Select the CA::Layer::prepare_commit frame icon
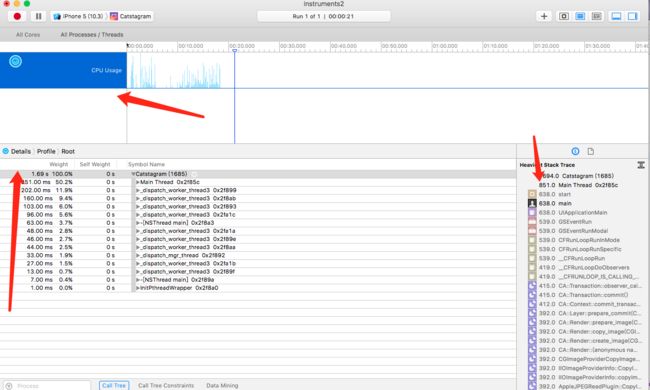The width and height of the screenshot is (650, 390). (x=532, y=313)
